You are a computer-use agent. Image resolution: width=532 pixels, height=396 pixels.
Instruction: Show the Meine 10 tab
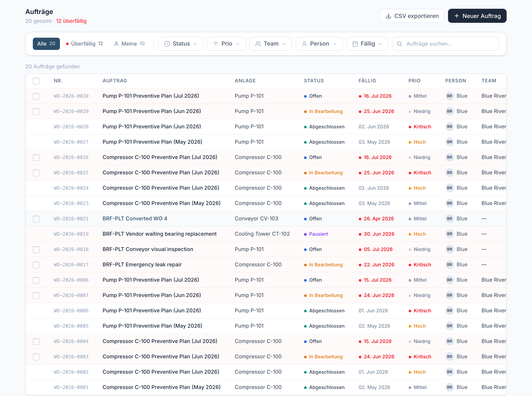coord(129,44)
